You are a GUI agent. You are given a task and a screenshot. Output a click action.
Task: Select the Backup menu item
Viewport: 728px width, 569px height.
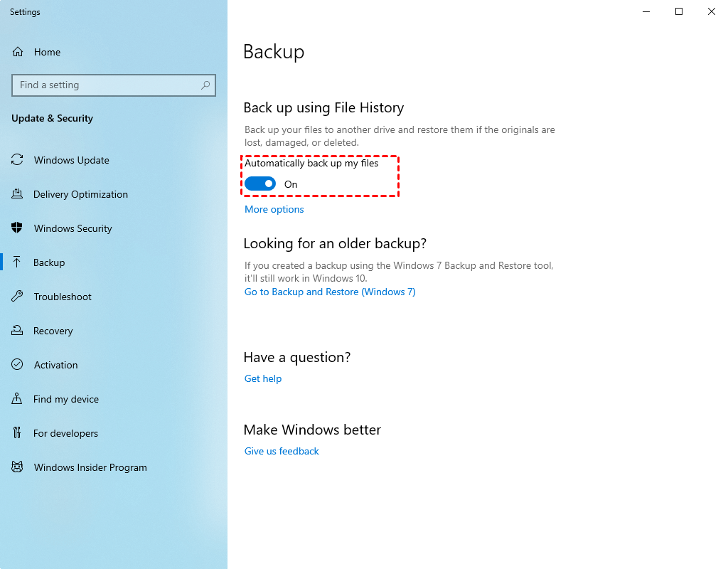click(49, 262)
